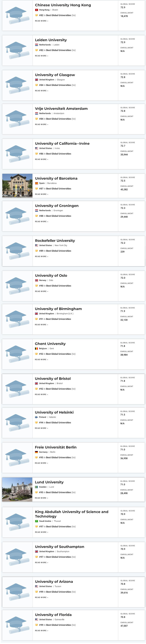The height and width of the screenshot is (644, 146).
Task: Click the Netherlands flag icon under Leiden University
Action: pos(37,45)
